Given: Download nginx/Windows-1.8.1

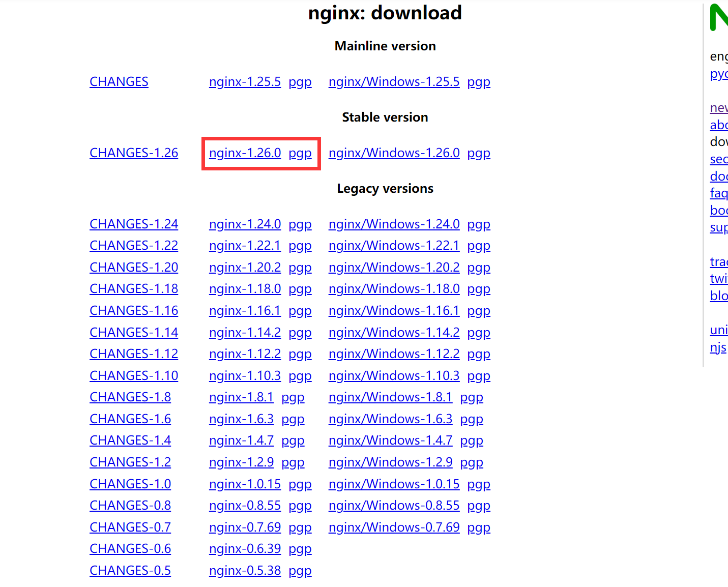Looking at the screenshot, I should click(x=390, y=397).
